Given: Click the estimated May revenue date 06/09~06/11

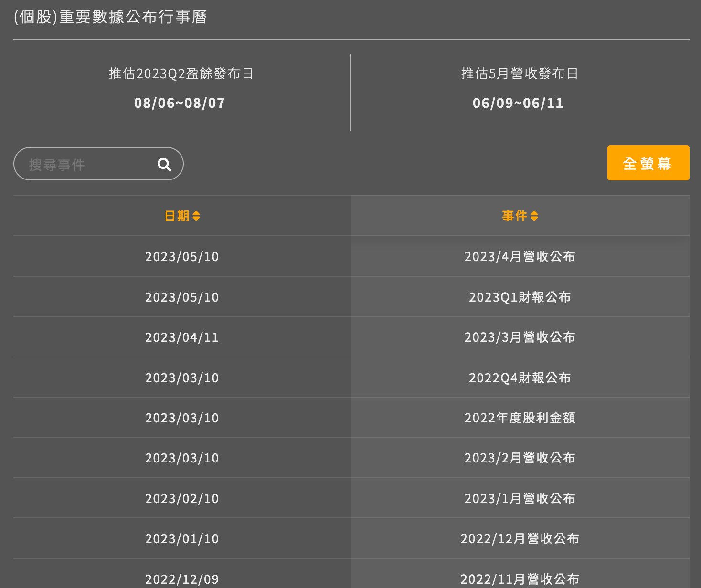Looking at the screenshot, I should coord(518,103).
